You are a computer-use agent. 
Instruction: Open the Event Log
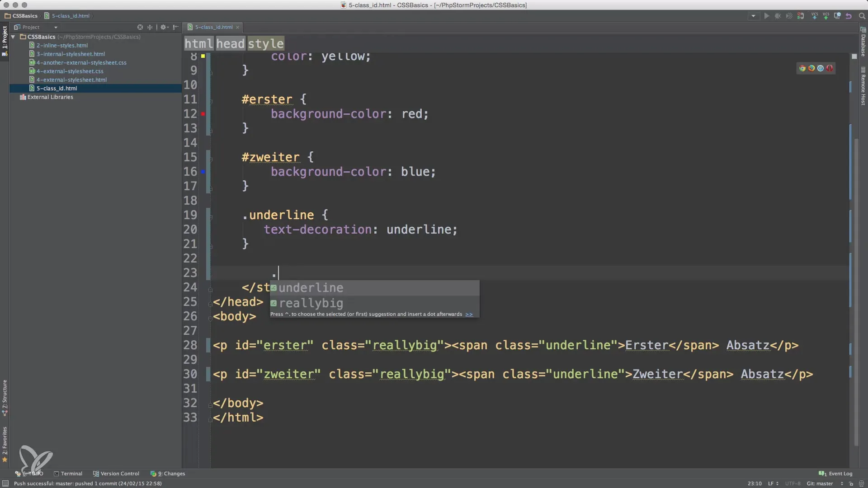[x=835, y=474]
